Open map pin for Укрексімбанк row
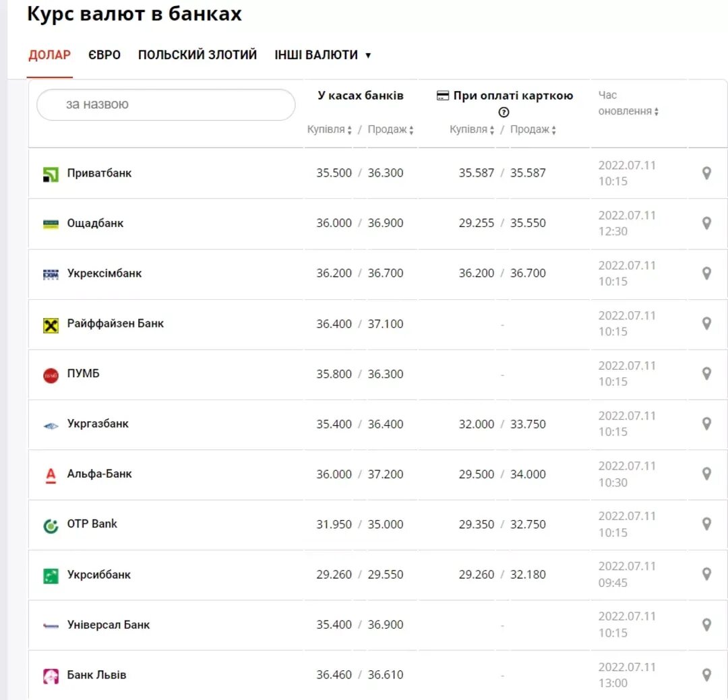The width and height of the screenshot is (728, 700). pyautogui.click(x=706, y=274)
